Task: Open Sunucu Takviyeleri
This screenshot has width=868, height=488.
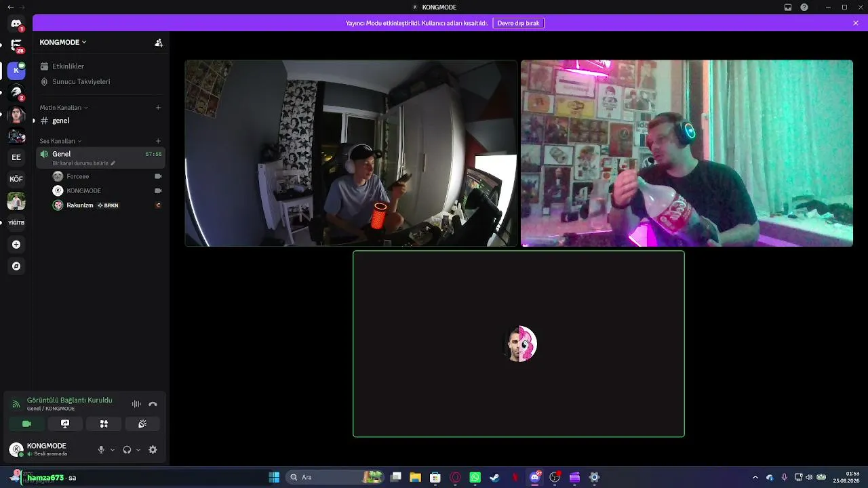Action: coord(100,81)
